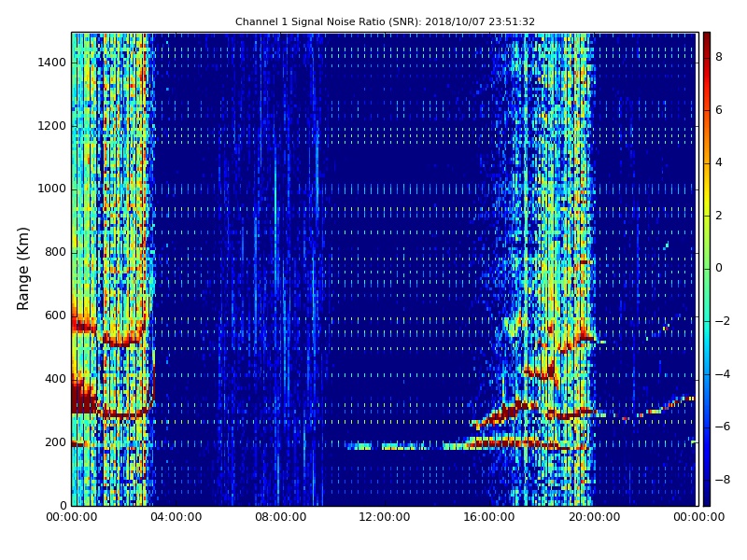Click the colorbar value −2 label
Screen dimensions: 747x560
pyautogui.click(x=723, y=321)
